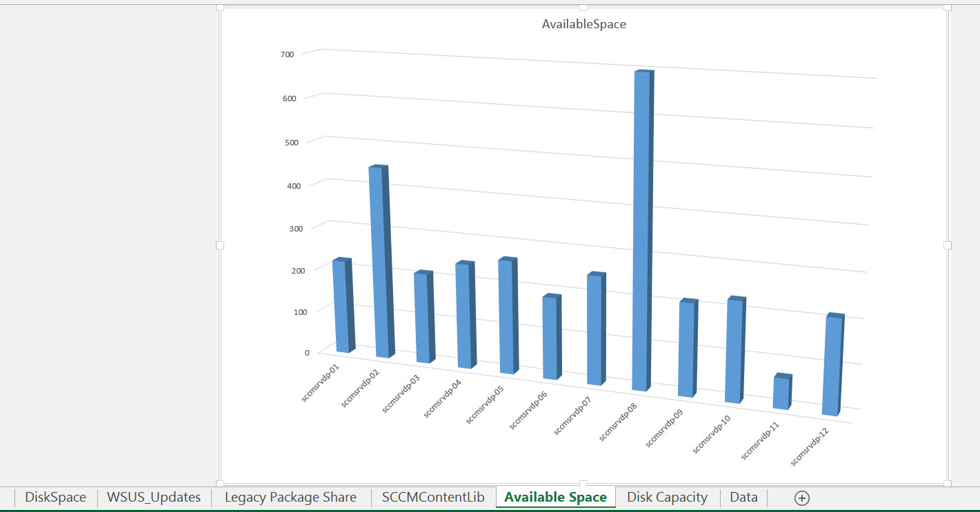
Task: Select the AvailableSpace chart title
Action: pyautogui.click(x=583, y=24)
